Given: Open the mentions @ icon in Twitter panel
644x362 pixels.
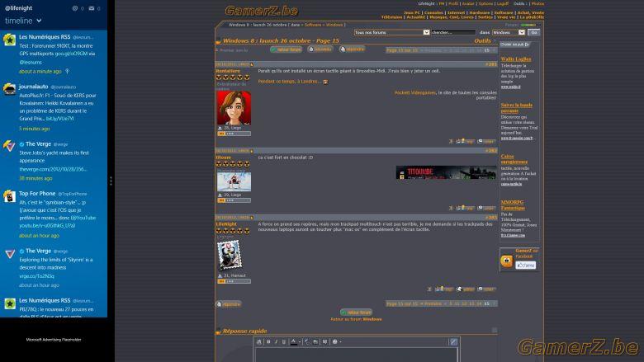Looking at the screenshot, I should point(75,8).
